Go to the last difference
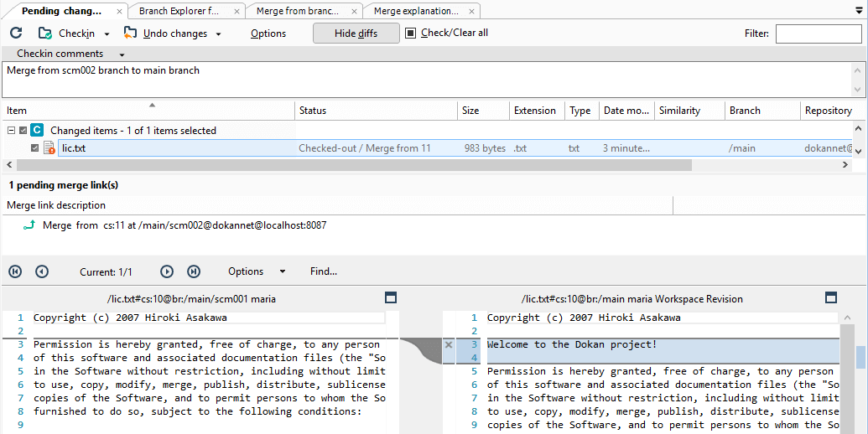Image resolution: width=868 pixels, height=434 pixels. pyautogui.click(x=193, y=271)
